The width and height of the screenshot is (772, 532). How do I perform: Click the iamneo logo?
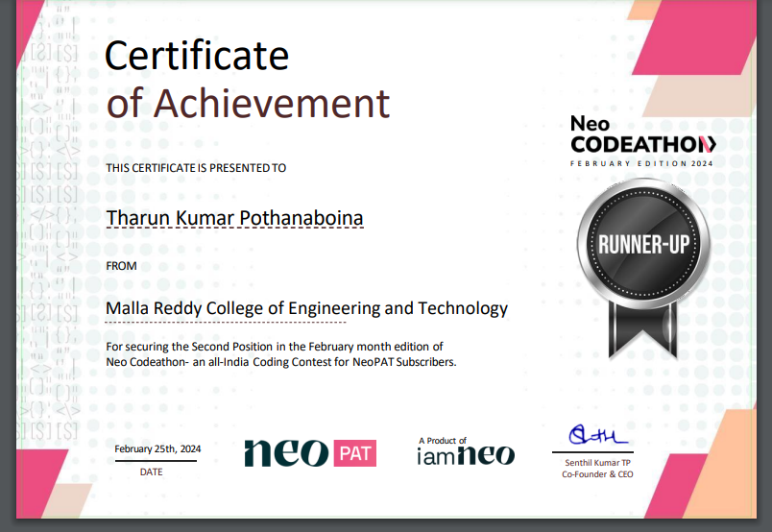tap(466, 455)
